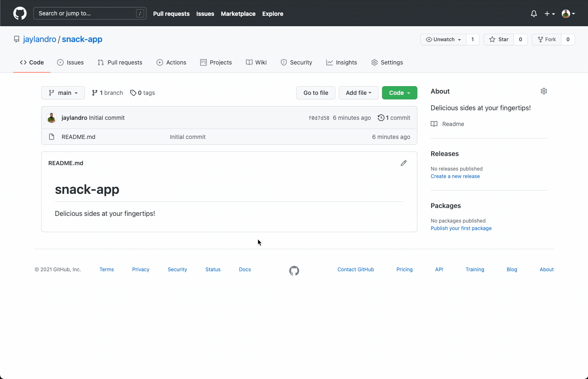Open the Pricing footer link

(404, 270)
